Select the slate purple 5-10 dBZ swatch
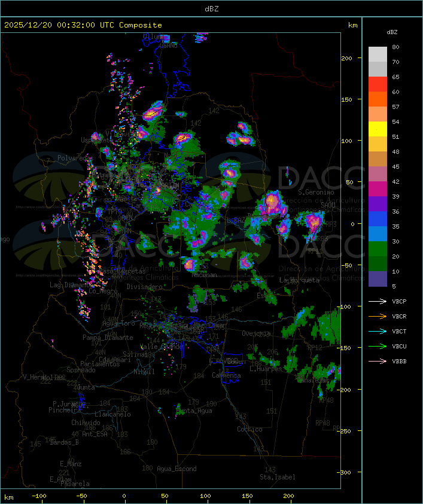 (x=378, y=278)
